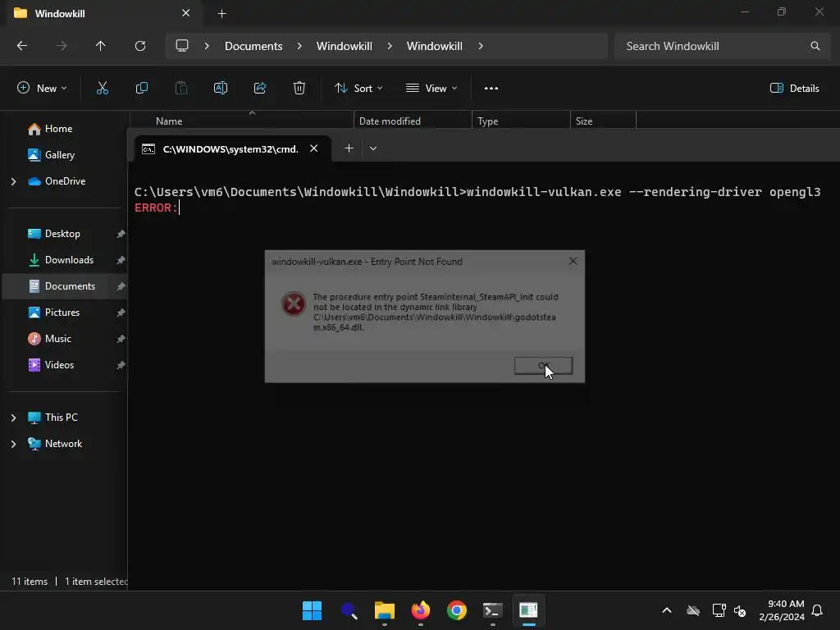
Task: Launch Google Chrome from taskbar
Action: [456, 610]
